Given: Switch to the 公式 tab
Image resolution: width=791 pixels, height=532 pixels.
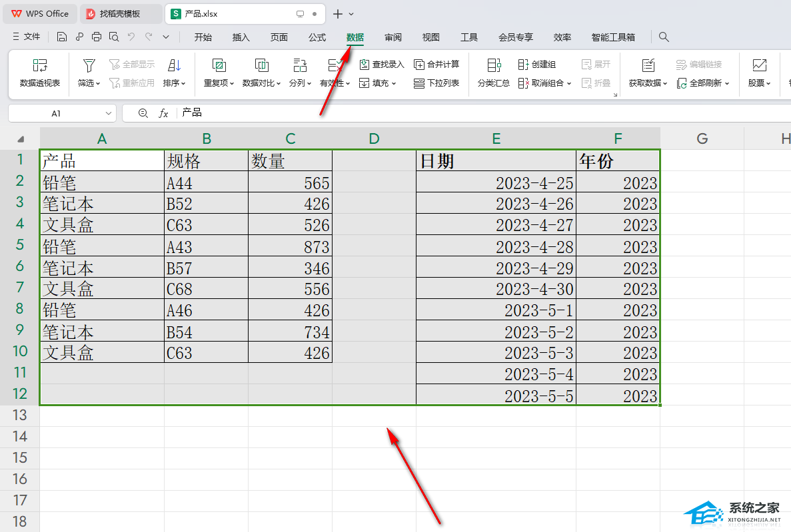Looking at the screenshot, I should click(317, 37).
